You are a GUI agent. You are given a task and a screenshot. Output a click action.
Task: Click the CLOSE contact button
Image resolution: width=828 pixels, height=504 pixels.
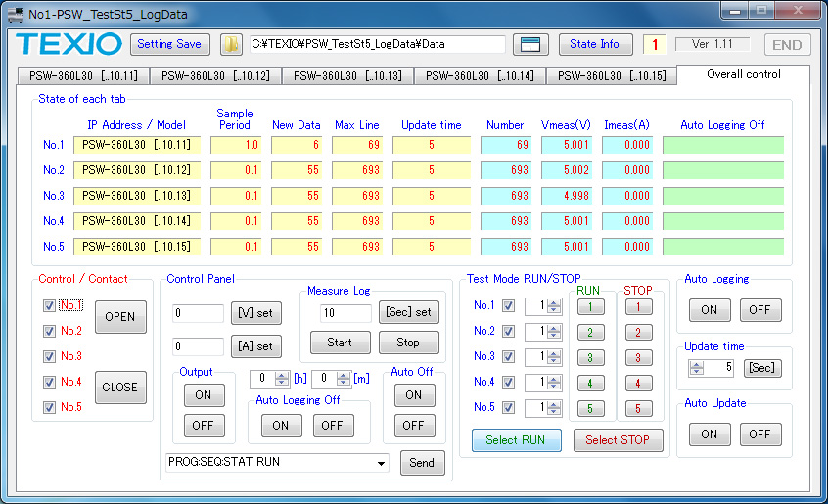(x=120, y=387)
